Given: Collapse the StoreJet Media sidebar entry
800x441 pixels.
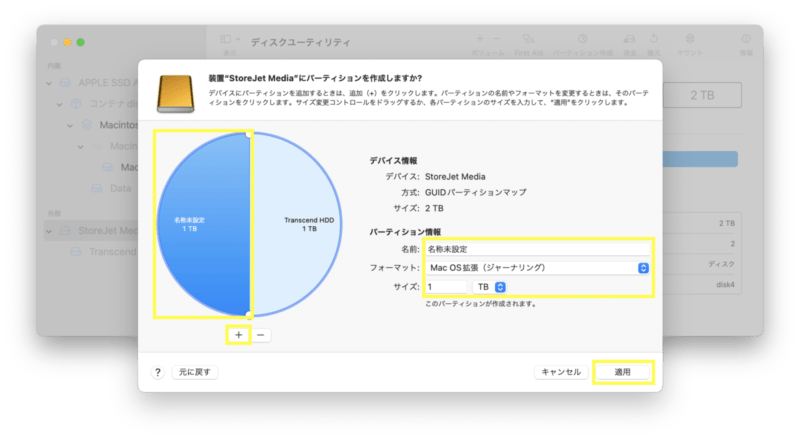Looking at the screenshot, I should [49, 231].
